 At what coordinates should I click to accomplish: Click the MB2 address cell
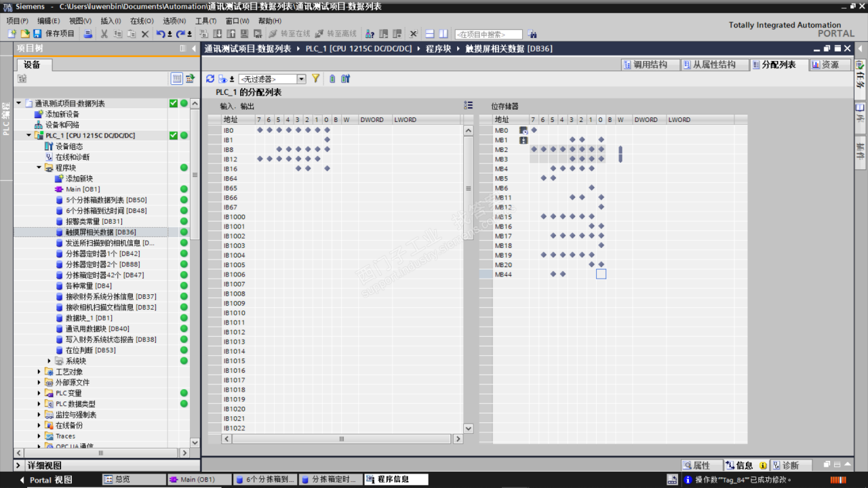click(501, 149)
